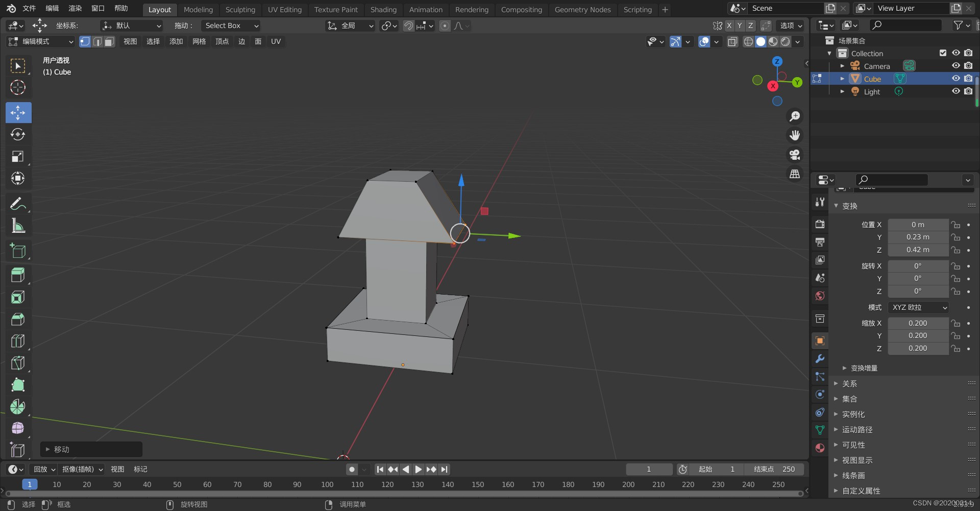
Task: Open the XYZ Euler rotation mode dropdown
Action: 919,307
